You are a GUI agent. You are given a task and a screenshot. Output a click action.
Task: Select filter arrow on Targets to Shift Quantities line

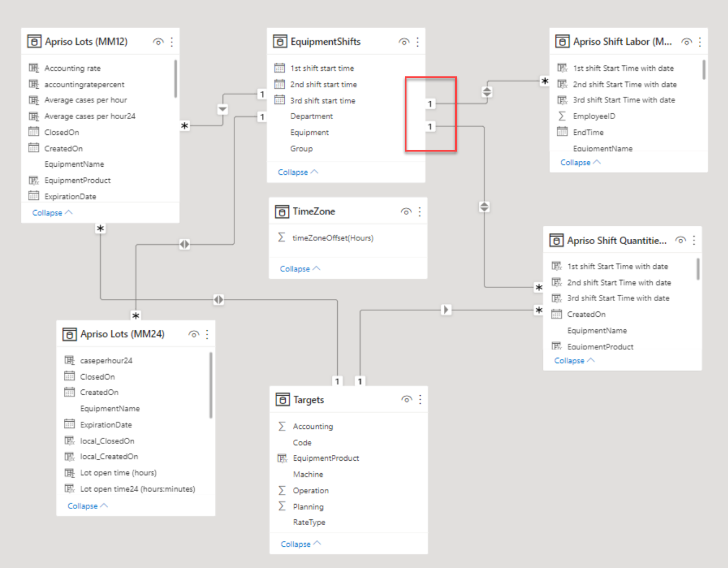click(x=446, y=310)
